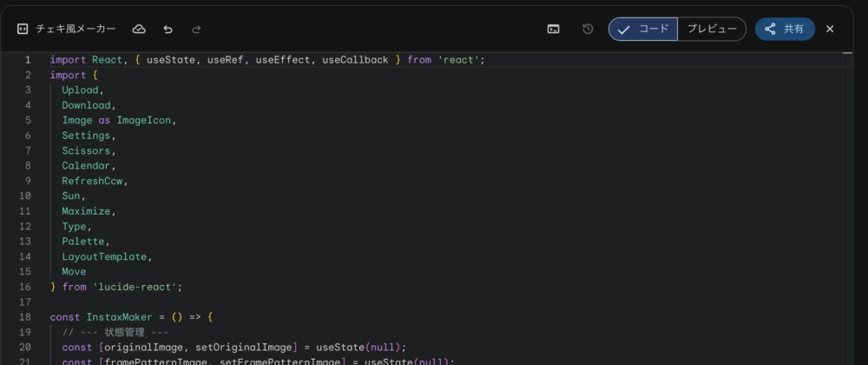Image resolution: width=868 pixels, height=365 pixels.
Task: Switch to the コード view
Action: [x=643, y=29]
